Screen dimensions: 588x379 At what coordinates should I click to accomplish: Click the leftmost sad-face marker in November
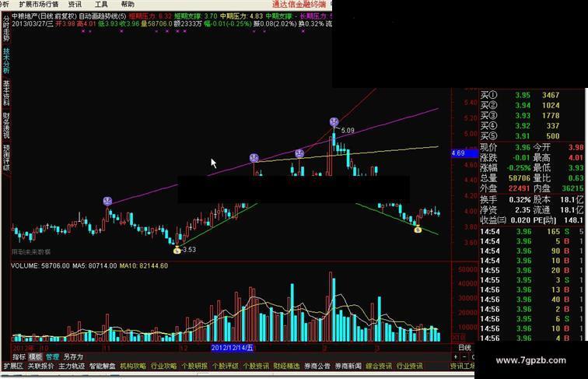(x=107, y=201)
